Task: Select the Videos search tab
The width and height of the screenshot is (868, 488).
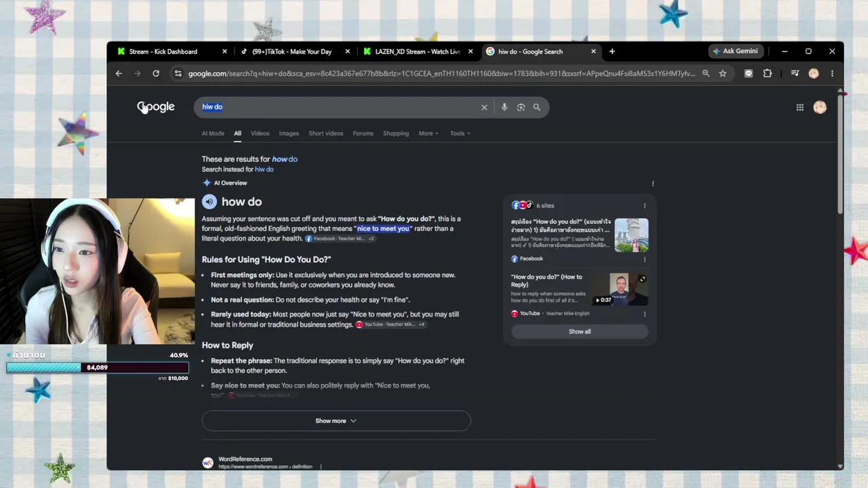Action: [x=260, y=134]
